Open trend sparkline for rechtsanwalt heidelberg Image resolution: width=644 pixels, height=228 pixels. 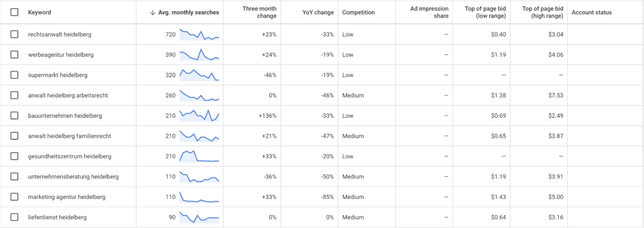pos(199,34)
